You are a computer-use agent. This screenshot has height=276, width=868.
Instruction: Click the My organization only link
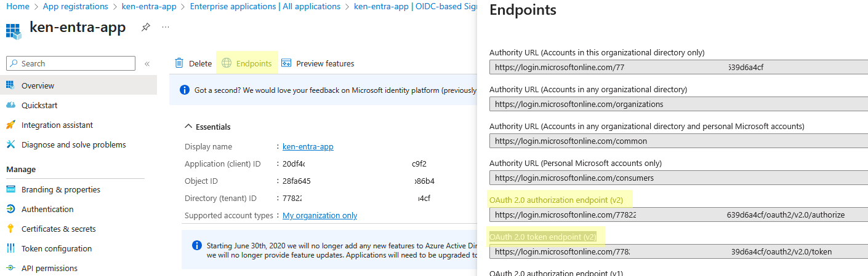pos(319,215)
